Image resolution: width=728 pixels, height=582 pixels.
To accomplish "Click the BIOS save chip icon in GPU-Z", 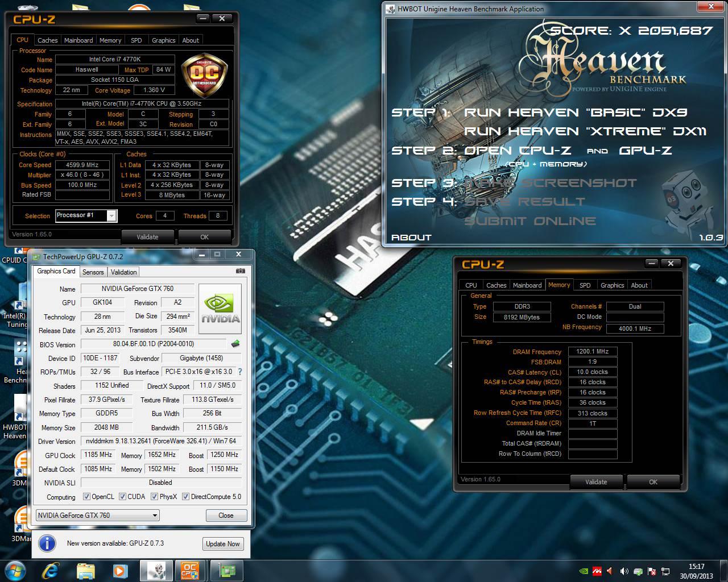I will coord(235,344).
